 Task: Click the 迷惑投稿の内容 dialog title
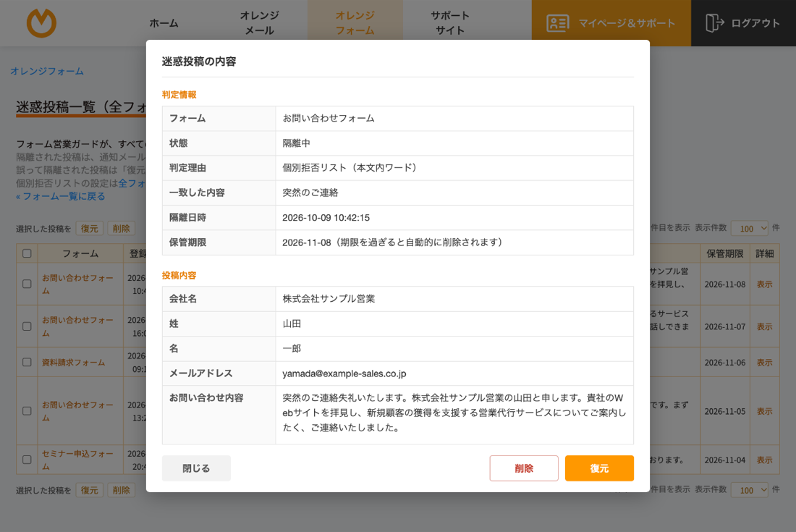click(x=199, y=62)
